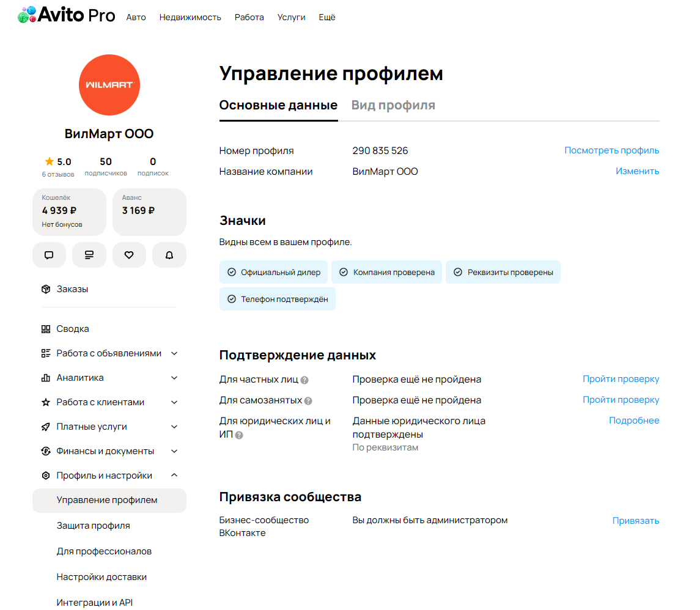Open the Ещё top menu

coord(327,17)
